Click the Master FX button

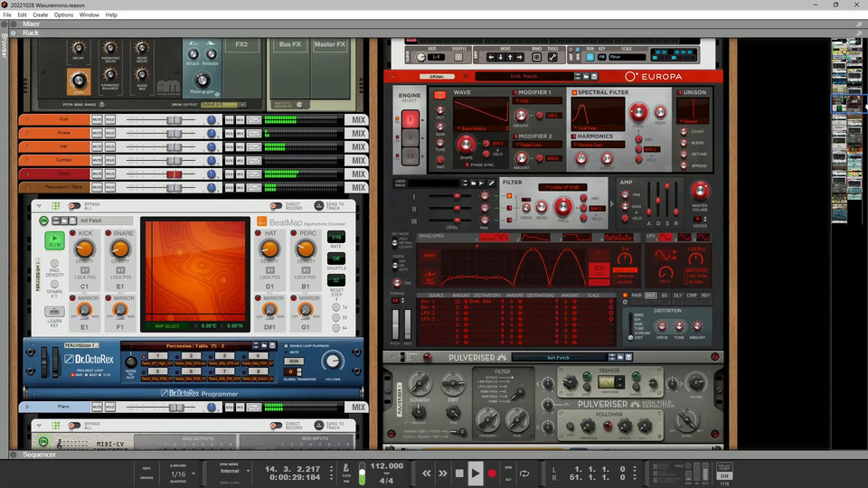coord(329,44)
